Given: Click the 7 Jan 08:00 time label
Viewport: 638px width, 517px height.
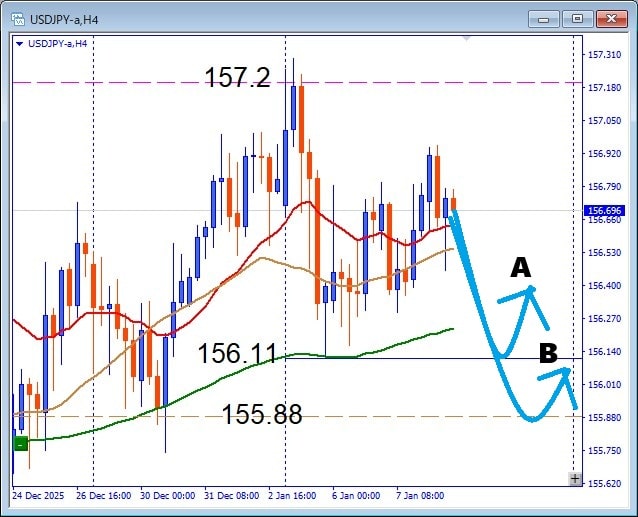Looking at the screenshot, I should (x=420, y=495).
